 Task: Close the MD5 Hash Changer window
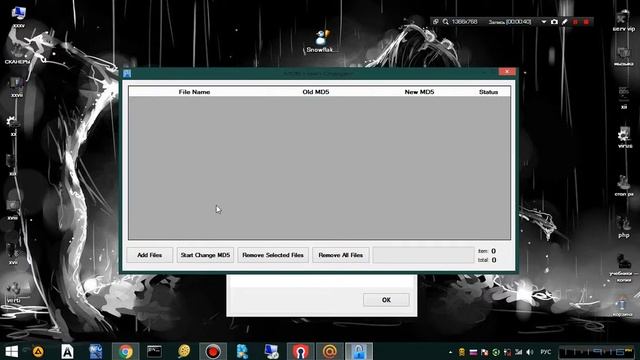click(x=507, y=72)
